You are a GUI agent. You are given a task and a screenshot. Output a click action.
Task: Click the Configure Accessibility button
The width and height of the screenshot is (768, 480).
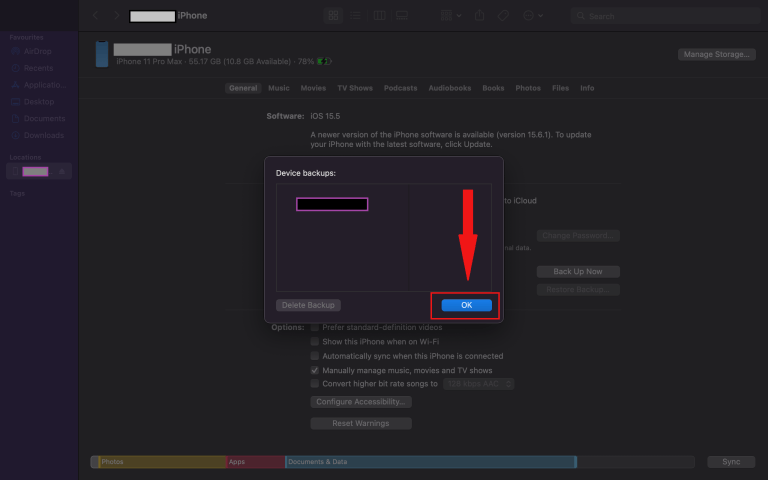pos(360,402)
